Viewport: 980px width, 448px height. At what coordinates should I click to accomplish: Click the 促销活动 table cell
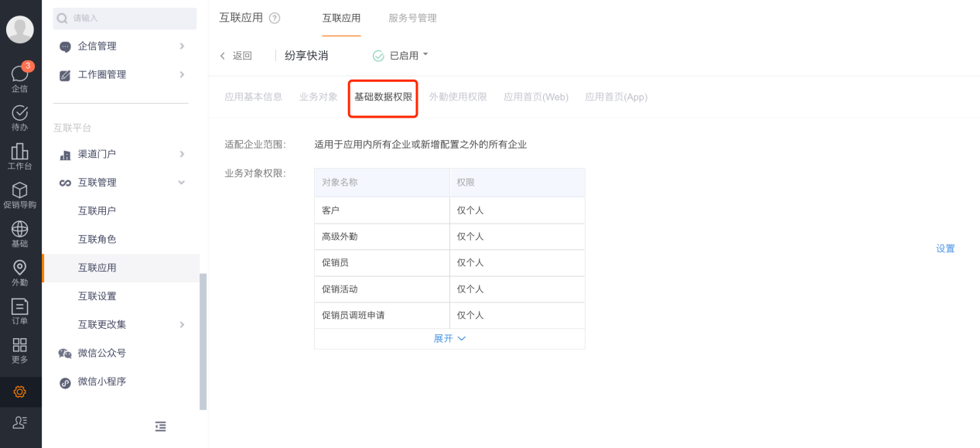[382, 289]
